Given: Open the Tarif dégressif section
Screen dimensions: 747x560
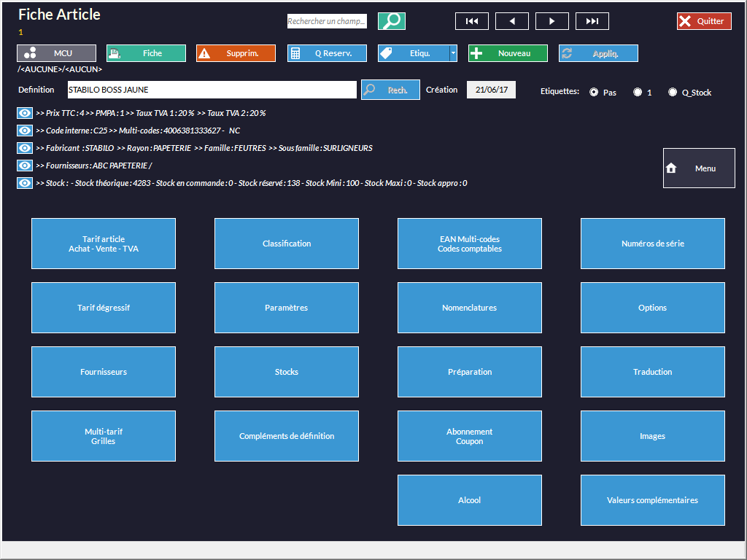Looking at the screenshot, I should tap(104, 308).
